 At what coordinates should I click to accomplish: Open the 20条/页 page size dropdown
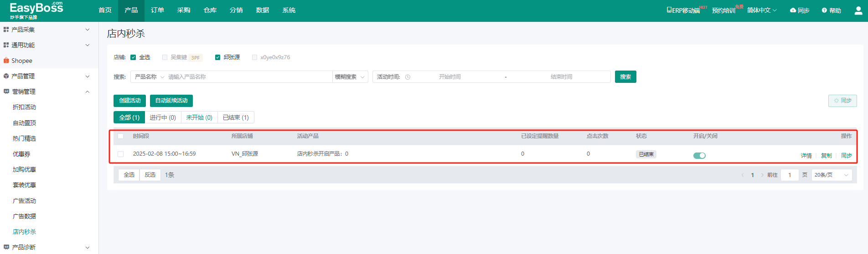pyautogui.click(x=832, y=175)
